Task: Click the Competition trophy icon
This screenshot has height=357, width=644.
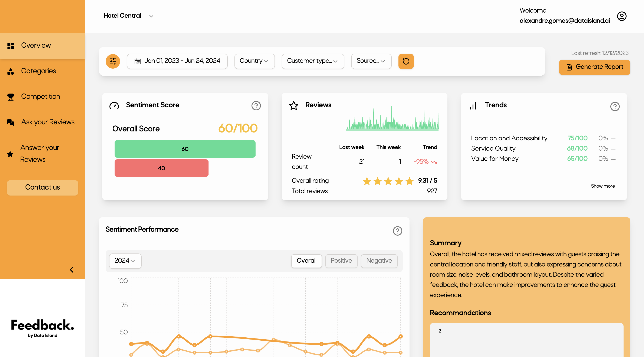Action: [x=10, y=97]
